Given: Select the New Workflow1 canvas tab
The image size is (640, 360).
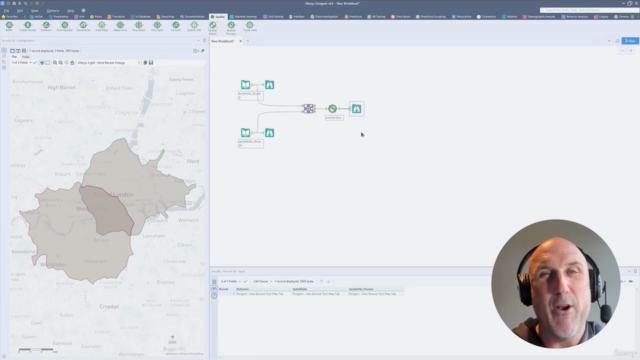Looking at the screenshot, I should (x=223, y=41).
